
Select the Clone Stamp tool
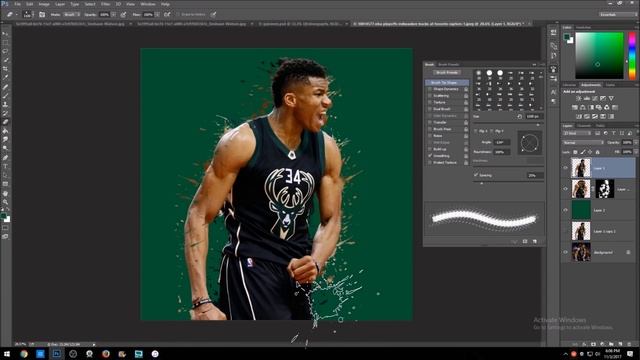(x=5, y=104)
